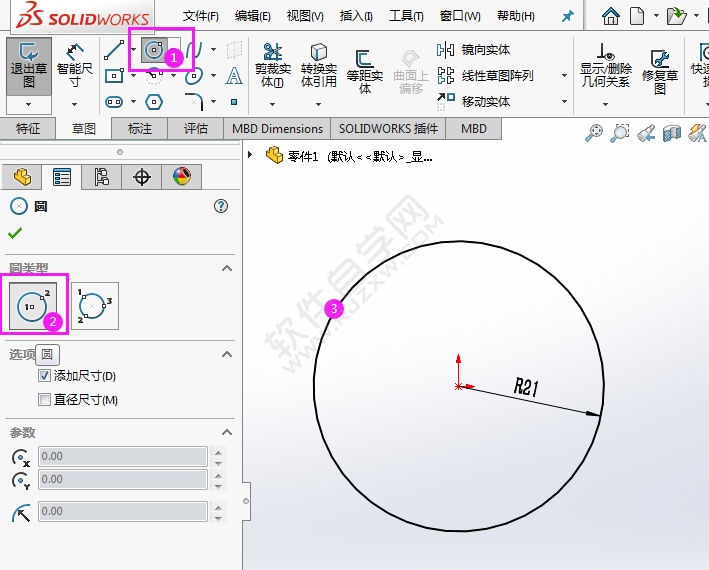Click Repair Sketch (修复草图) tool

[x=660, y=71]
